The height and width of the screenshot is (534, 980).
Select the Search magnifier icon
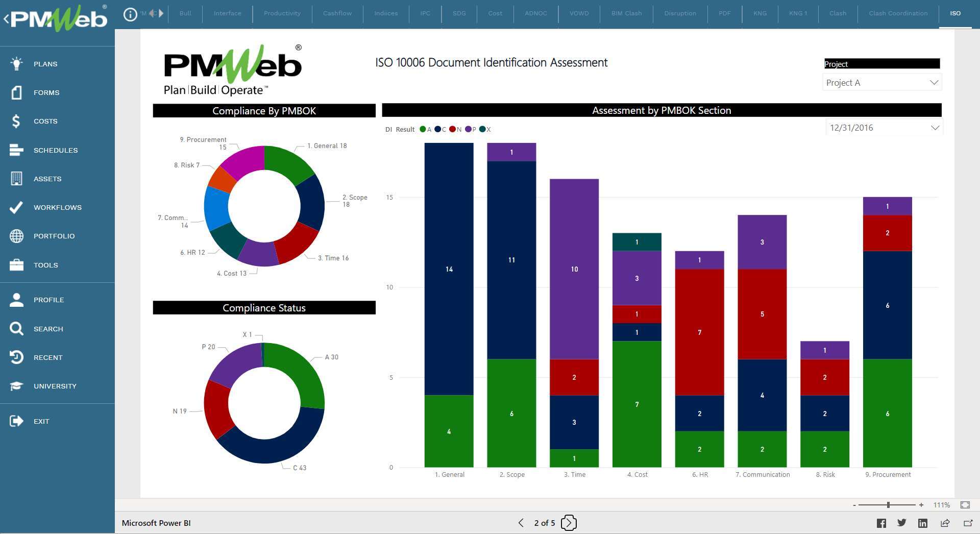[15, 328]
